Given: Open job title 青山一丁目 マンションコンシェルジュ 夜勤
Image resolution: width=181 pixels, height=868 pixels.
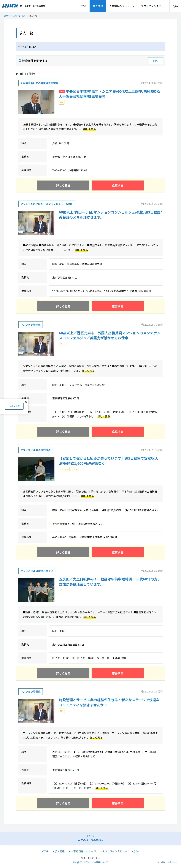Looking at the screenshot, I should coord(110,215).
